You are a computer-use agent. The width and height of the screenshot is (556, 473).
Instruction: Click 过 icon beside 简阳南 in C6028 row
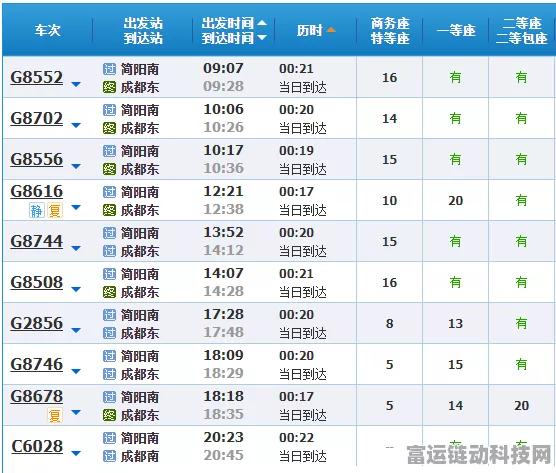[109, 438]
